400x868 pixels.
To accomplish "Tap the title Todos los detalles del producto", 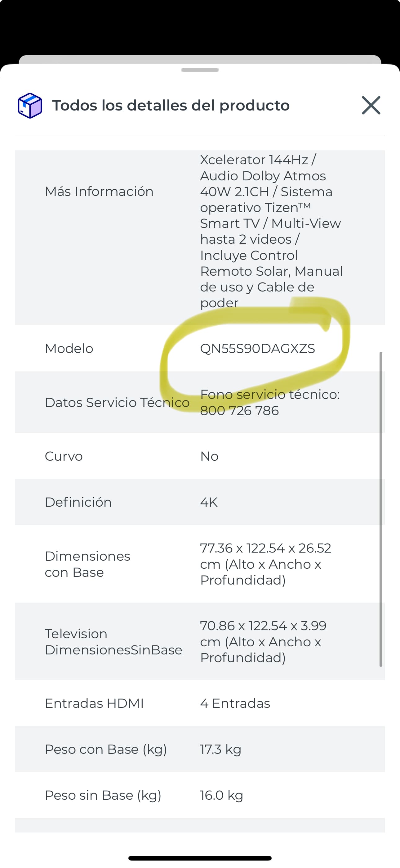I will click(171, 106).
